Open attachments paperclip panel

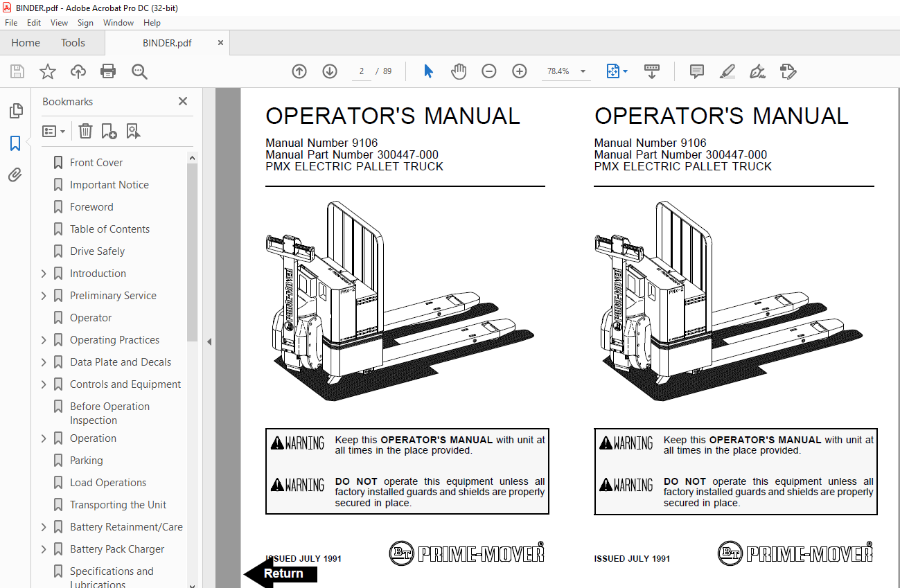pyautogui.click(x=15, y=175)
